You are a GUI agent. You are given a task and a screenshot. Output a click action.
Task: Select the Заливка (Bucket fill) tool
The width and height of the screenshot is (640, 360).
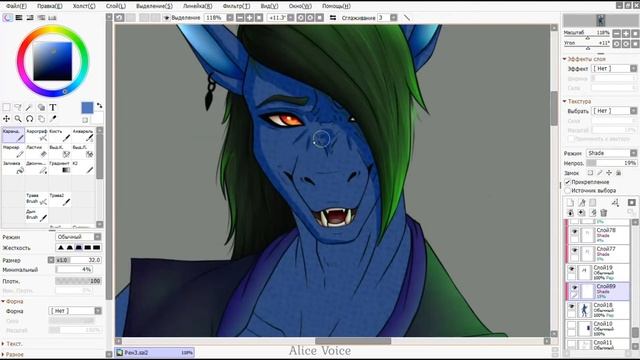(13, 167)
